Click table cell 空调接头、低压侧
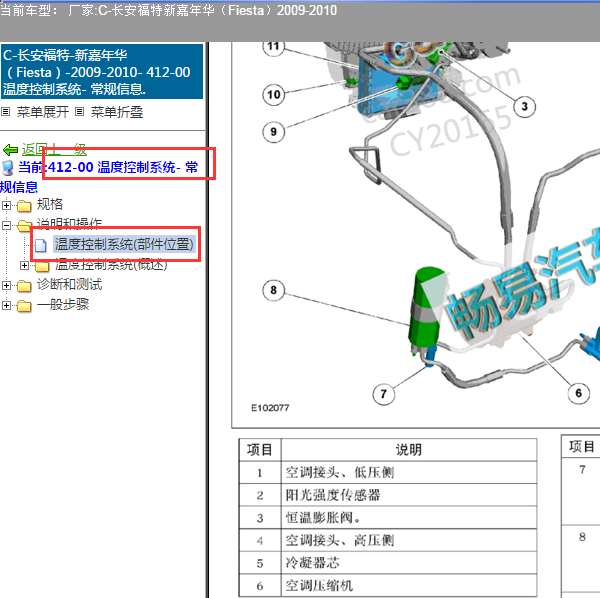 [409, 473]
